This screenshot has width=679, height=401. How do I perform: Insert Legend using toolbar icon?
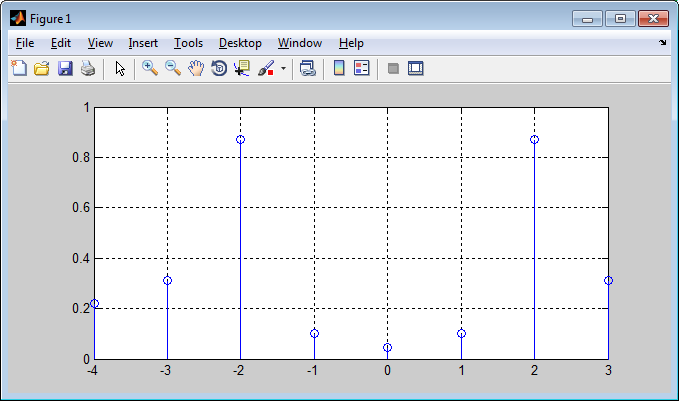coord(362,68)
